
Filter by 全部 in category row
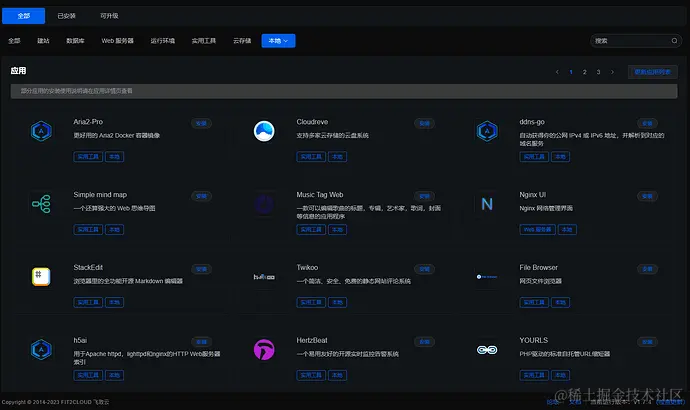[14, 41]
